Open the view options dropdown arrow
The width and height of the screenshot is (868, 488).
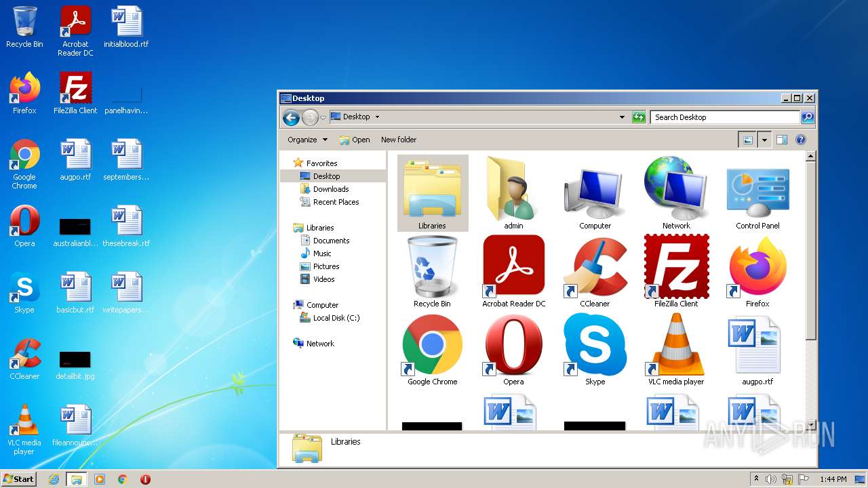coord(764,140)
